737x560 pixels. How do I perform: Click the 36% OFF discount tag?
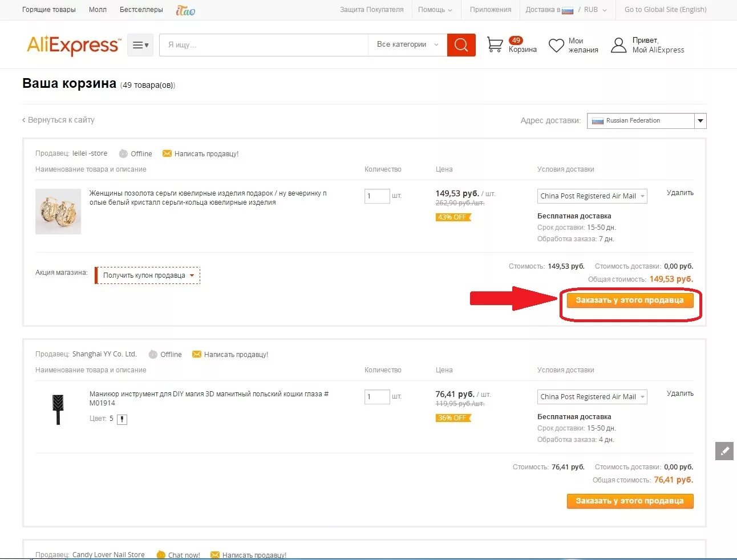click(x=453, y=418)
